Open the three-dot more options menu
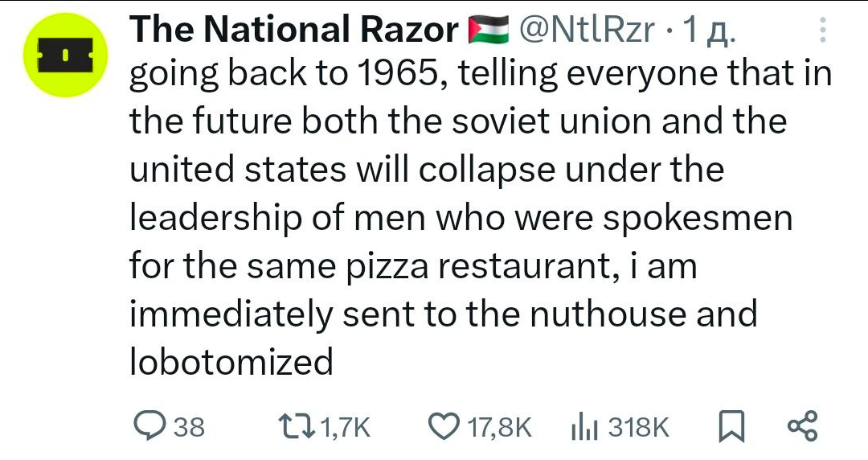The height and width of the screenshot is (460, 868). click(821, 31)
